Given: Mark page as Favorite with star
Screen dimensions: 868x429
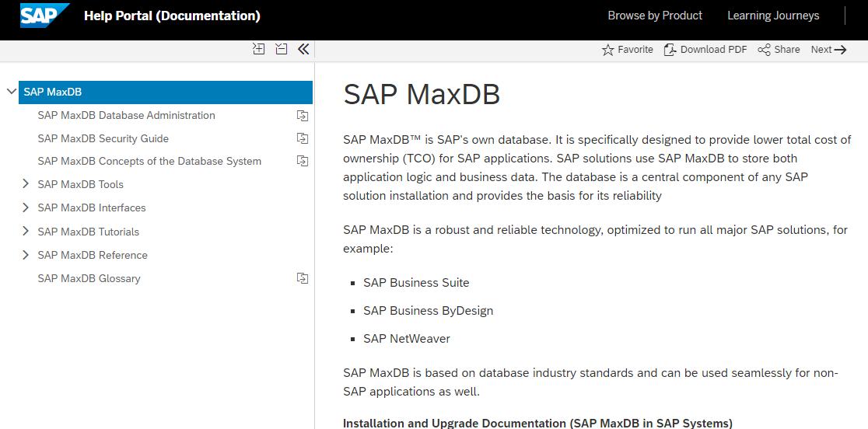Looking at the screenshot, I should click(627, 50).
